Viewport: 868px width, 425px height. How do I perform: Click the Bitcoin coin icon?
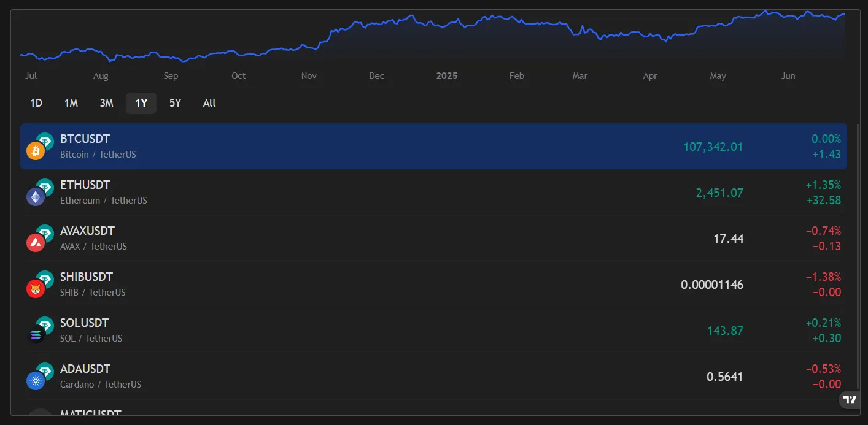click(36, 150)
